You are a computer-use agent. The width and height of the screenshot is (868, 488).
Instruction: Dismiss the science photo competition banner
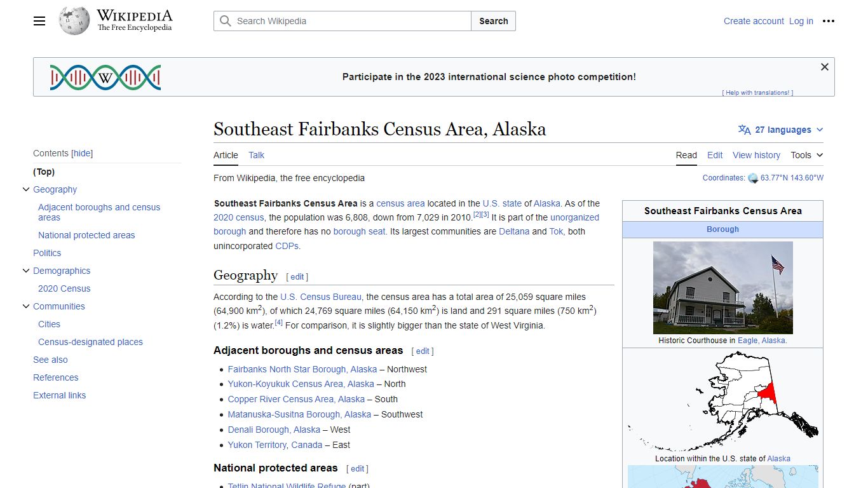tap(825, 67)
